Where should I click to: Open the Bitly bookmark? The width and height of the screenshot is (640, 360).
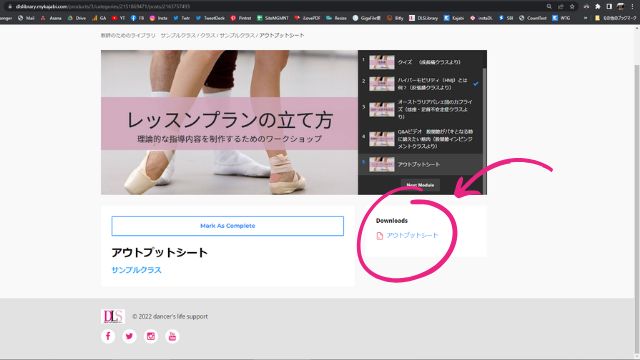pos(395,18)
